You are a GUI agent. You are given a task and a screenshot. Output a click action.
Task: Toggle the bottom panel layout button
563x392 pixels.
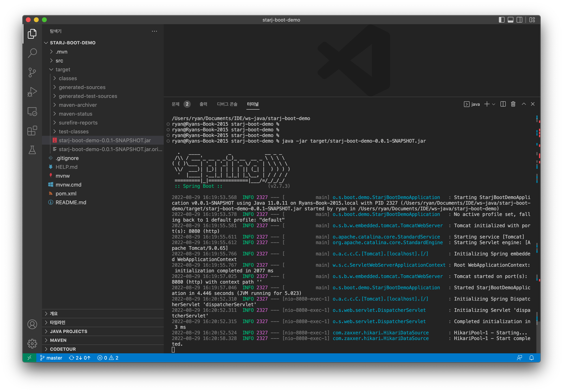click(511, 20)
